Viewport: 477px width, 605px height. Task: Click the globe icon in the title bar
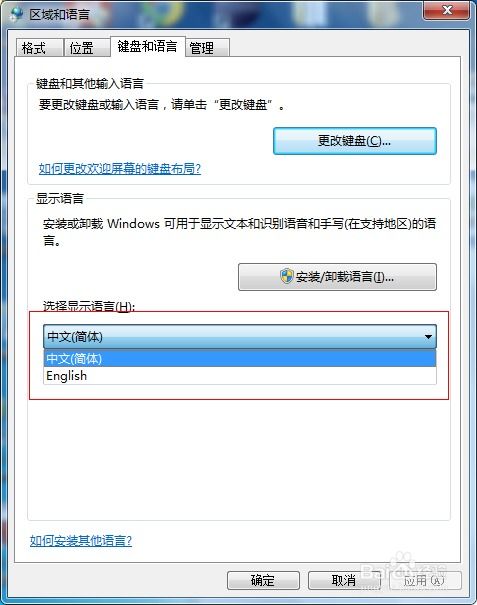[17, 14]
